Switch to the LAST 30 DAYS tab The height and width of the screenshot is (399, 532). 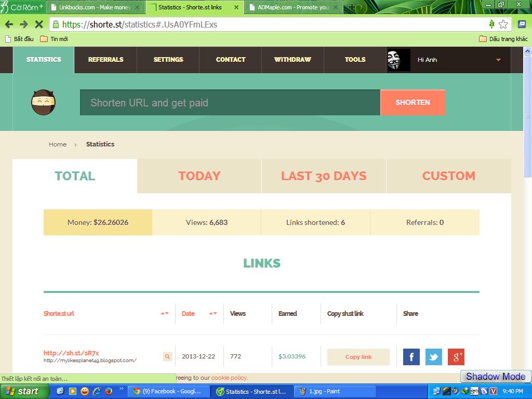pos(324,176)
